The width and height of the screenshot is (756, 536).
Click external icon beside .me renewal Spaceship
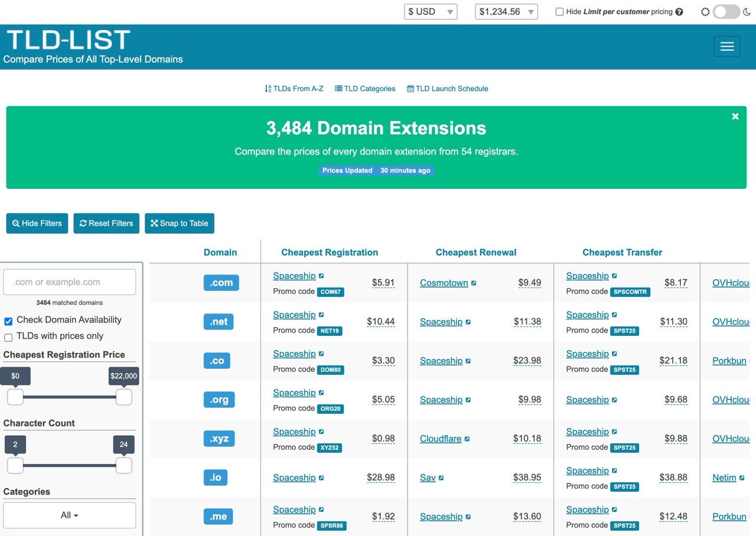point(468,517)
